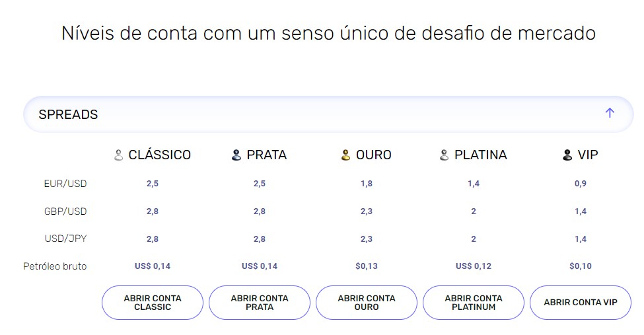The image size is (644, 335).
Task: Select the PLATINA column heading
Action: pyautogui.click(x=481, y=155)
